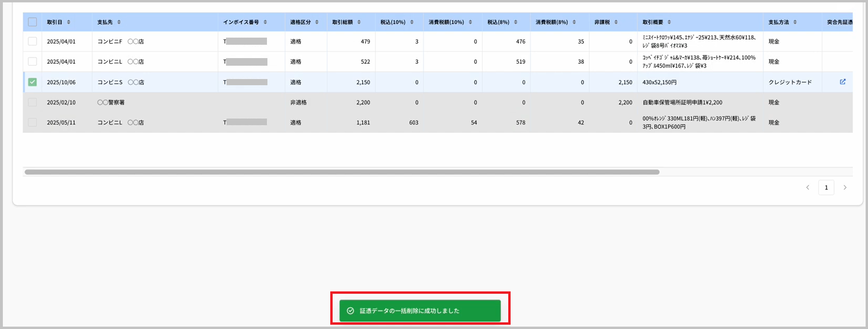Click ○○警察署 payee cell

coord(111,102)
